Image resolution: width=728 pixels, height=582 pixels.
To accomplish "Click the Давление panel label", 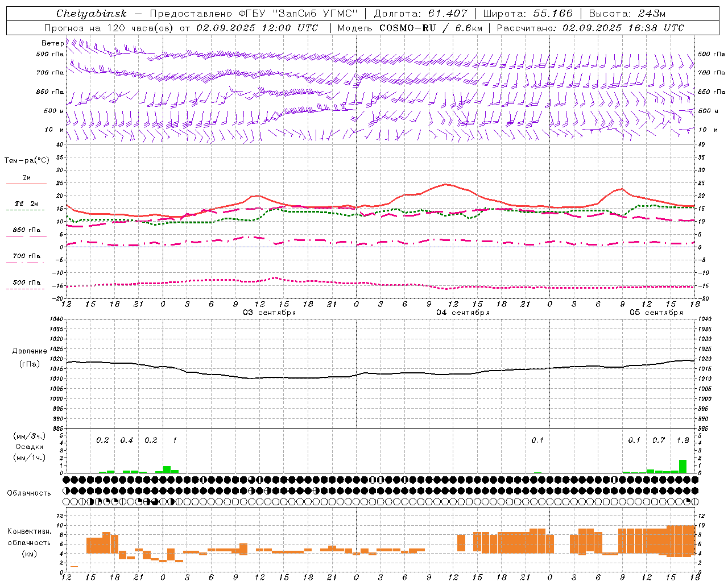I will click(30, 351).
